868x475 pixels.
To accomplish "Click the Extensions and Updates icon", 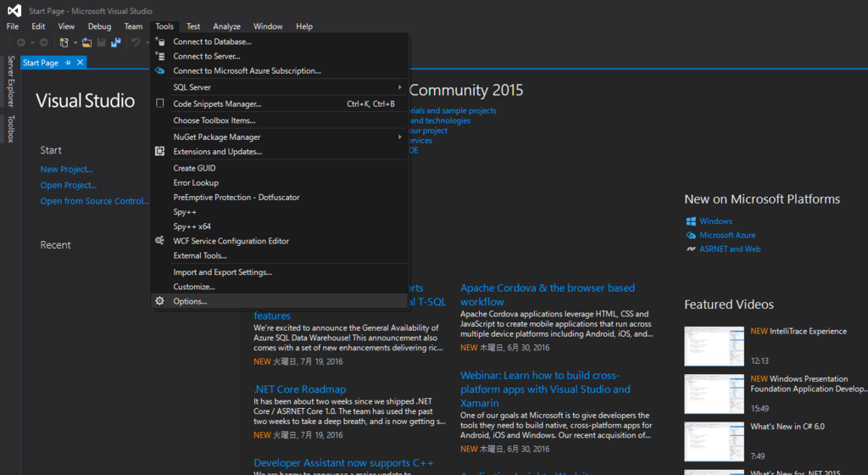I will coord(160,151).
